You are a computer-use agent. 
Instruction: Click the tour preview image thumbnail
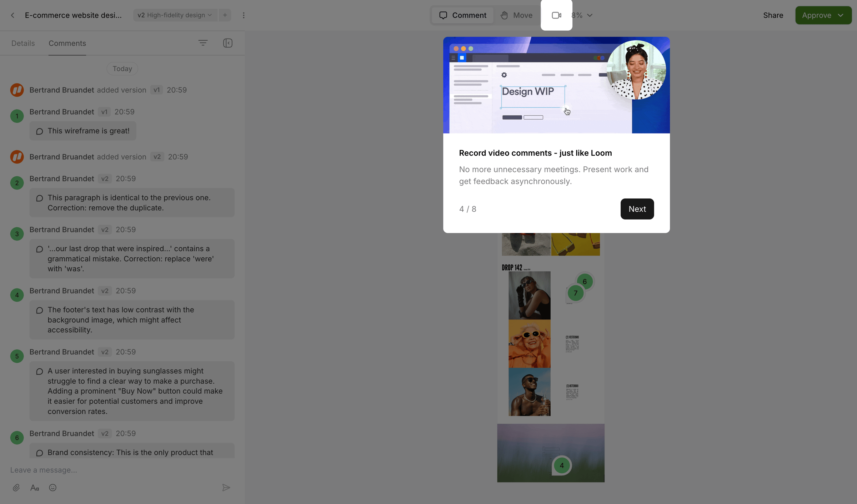(556, 85)
